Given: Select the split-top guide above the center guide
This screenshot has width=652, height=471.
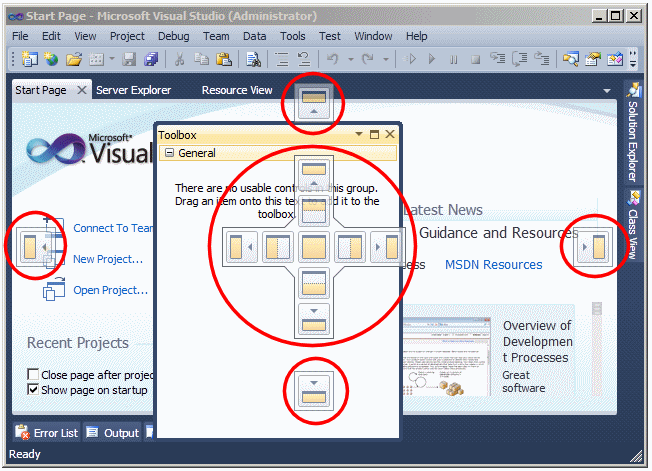Looking at the screenshot, I should point(314,211).
